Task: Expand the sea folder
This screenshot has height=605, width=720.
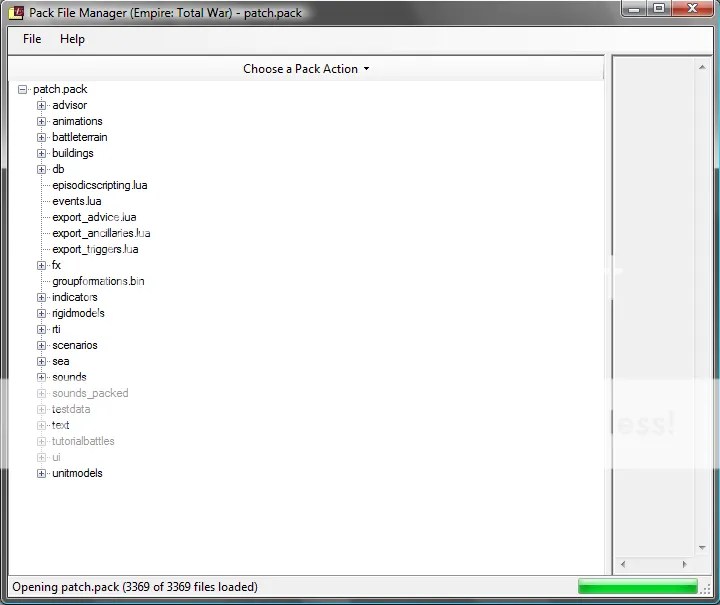Action: pos(41,361)
